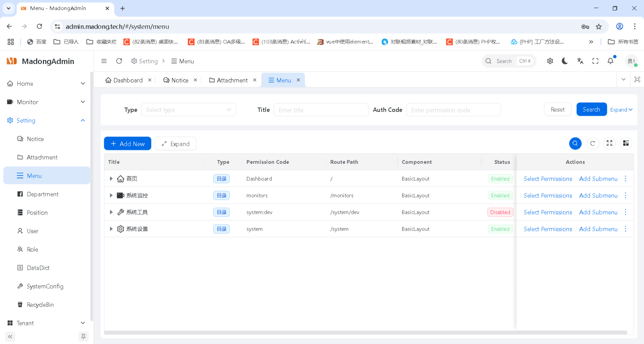Focus the Enter title input

[x=321, y=110]
